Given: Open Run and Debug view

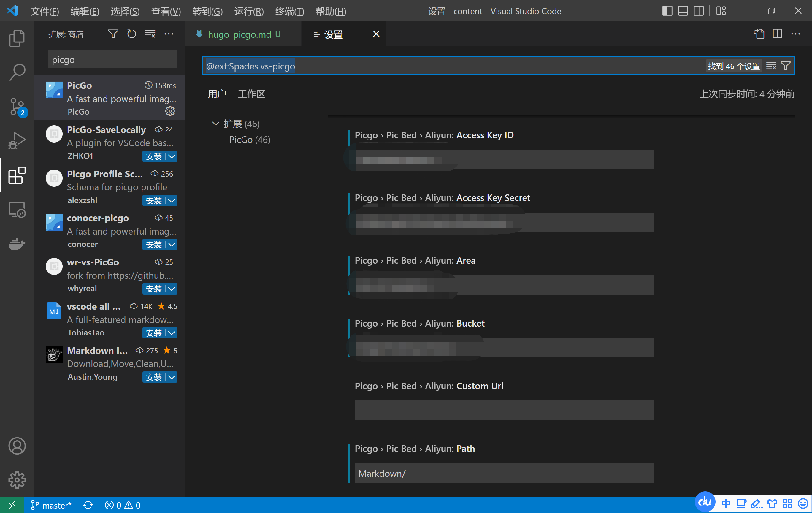Looking at the screenshot, I should 17,141.
